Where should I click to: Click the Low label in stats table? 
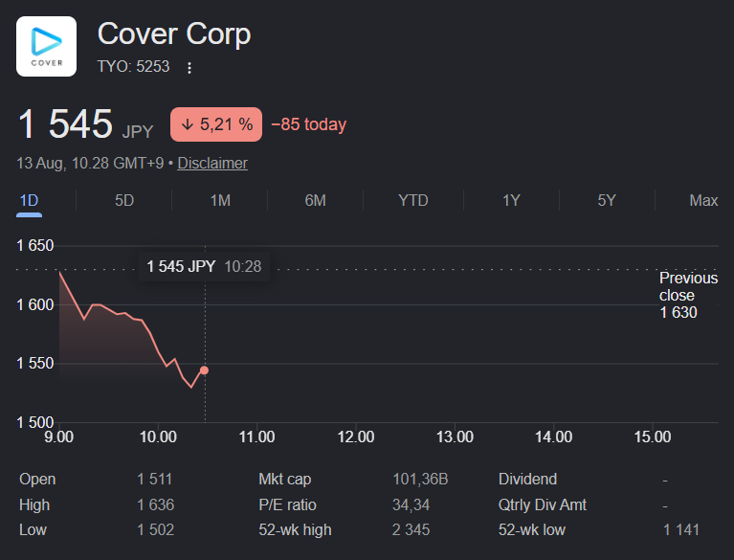coord(33,529)
